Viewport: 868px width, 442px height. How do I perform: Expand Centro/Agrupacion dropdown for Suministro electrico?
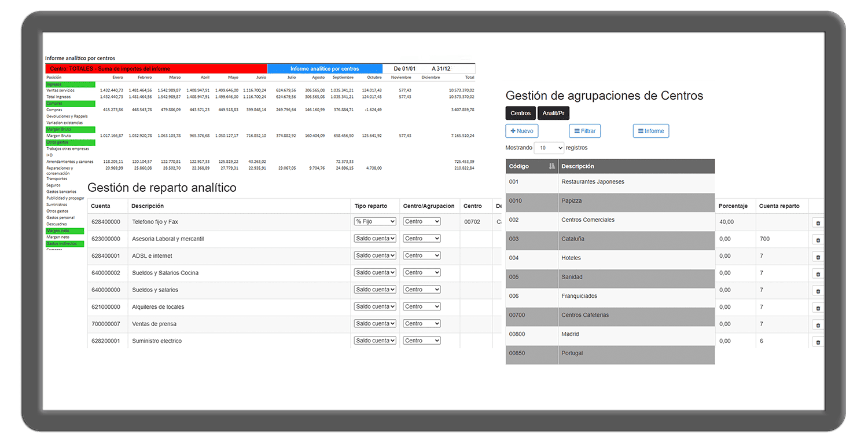click(x=421, y=341)
